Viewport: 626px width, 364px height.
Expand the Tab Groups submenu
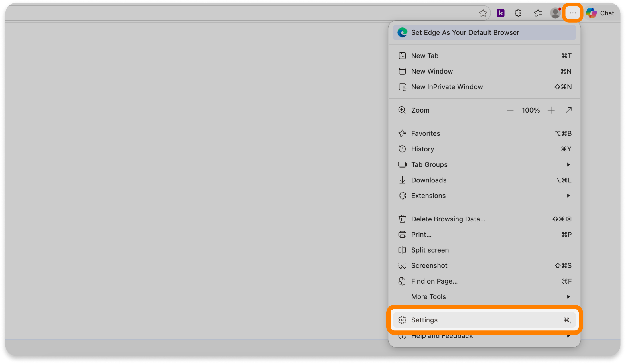point(484,165)
